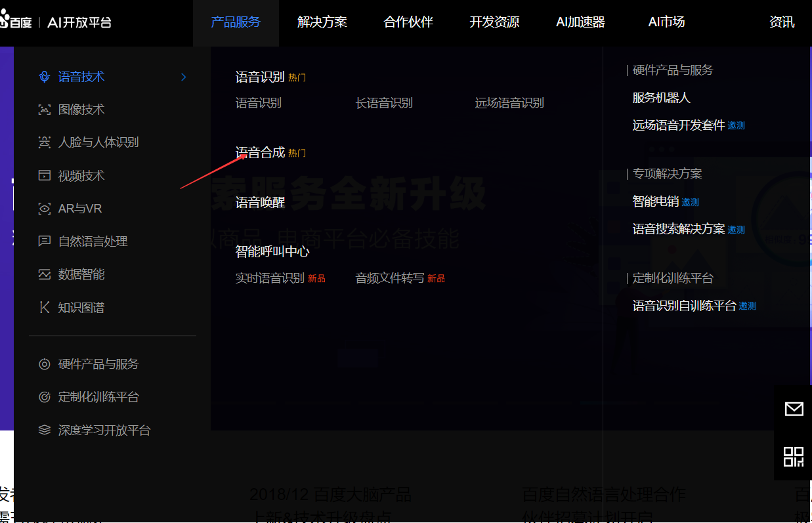Click the image icon beside 图像技术
This screenshot has width=812, height=523.
pyautogui.click(x=45, y=110)
